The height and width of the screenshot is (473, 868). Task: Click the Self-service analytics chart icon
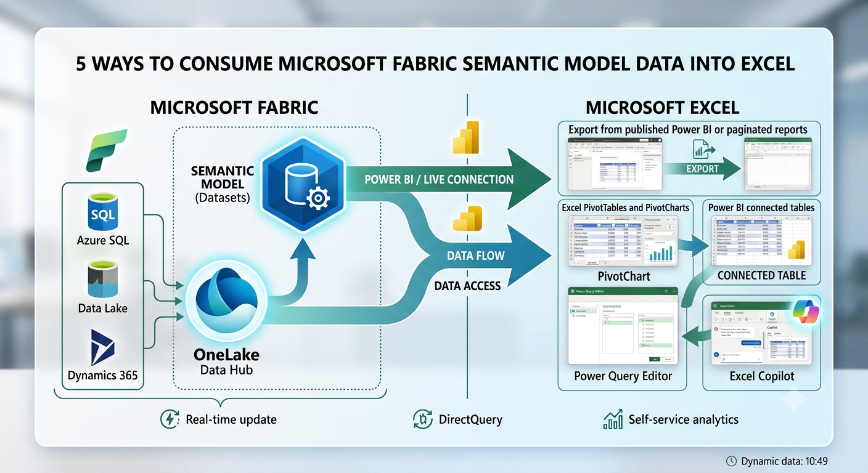612,419
